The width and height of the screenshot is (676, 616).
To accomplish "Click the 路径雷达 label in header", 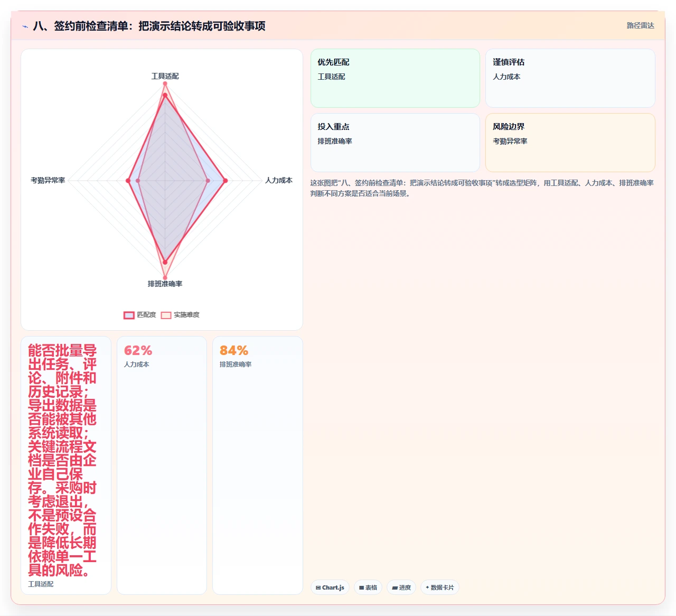I will click(x=641, y=25).
